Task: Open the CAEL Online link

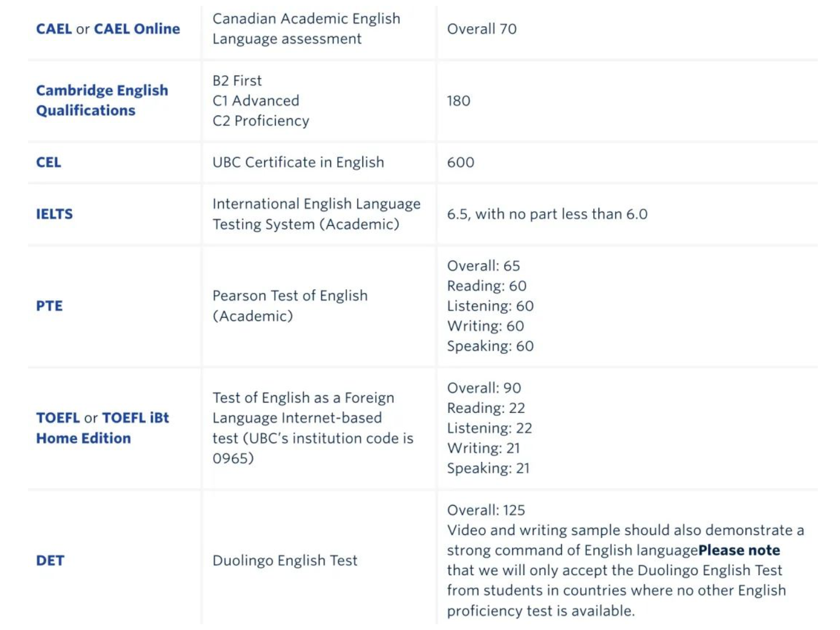Action: (137, 29)
